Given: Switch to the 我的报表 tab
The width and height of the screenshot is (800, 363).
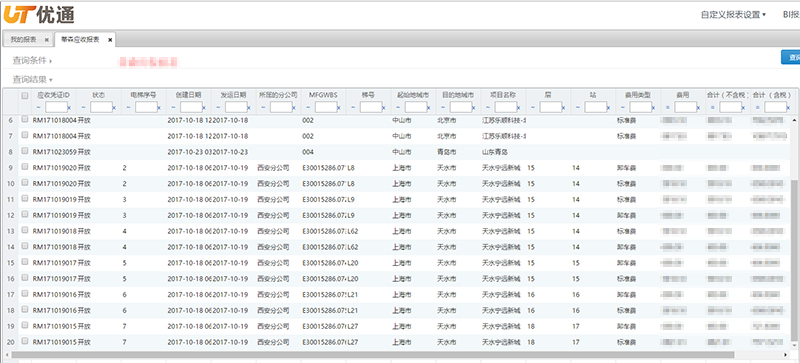Looking at the screenshot, I should [23, 39].
